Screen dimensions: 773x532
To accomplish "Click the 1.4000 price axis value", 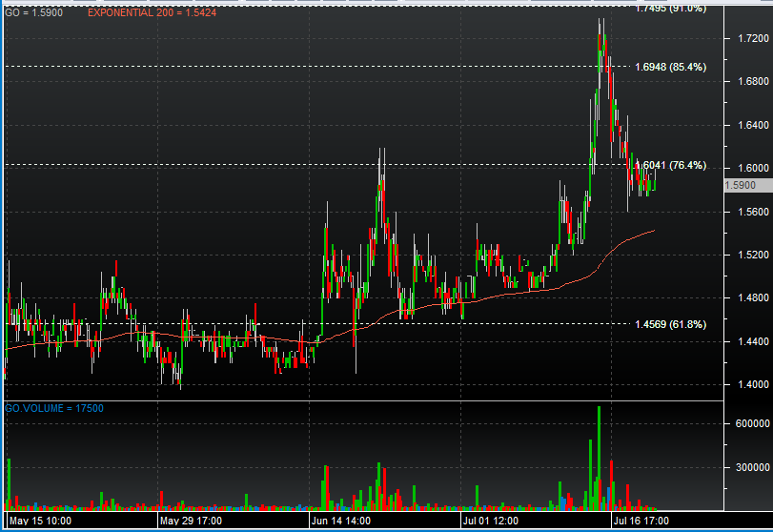I will coord(746,385).
